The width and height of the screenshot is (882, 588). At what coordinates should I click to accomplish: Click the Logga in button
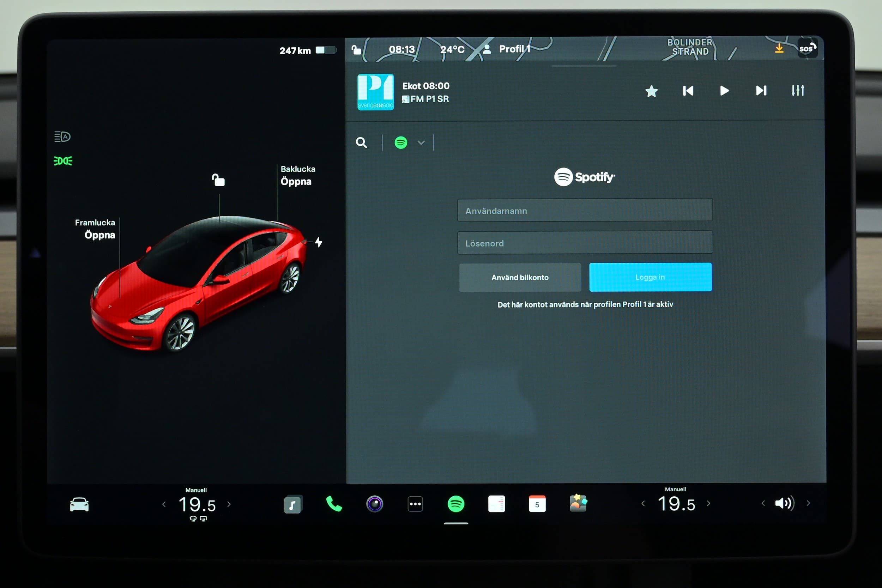(650, 277)
